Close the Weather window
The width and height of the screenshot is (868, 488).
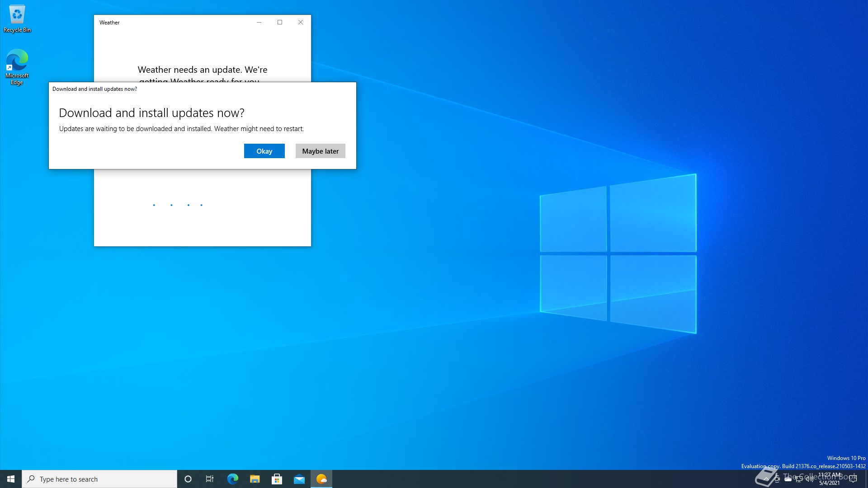coord(301,22)
